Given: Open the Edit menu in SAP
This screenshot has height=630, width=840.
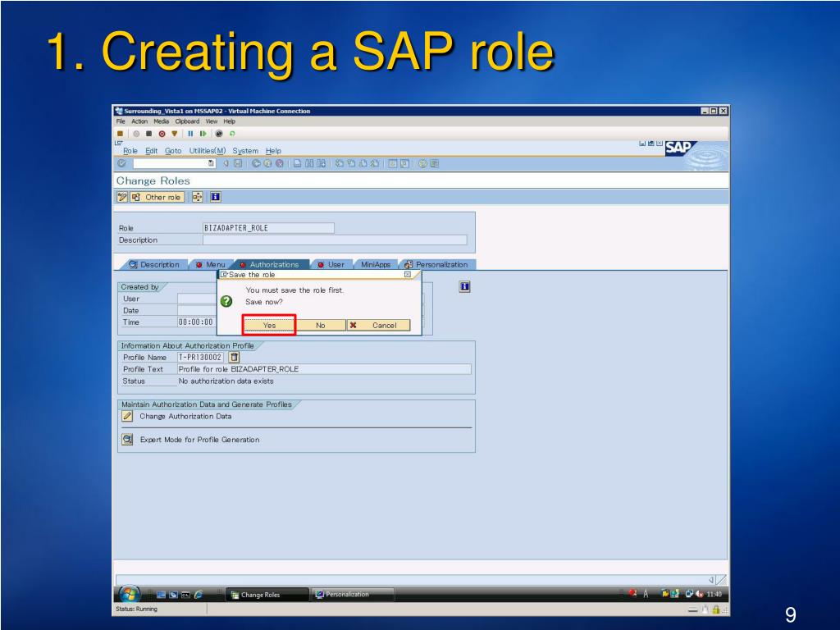Looking at the screenshot, I should [x=152, y=151].
